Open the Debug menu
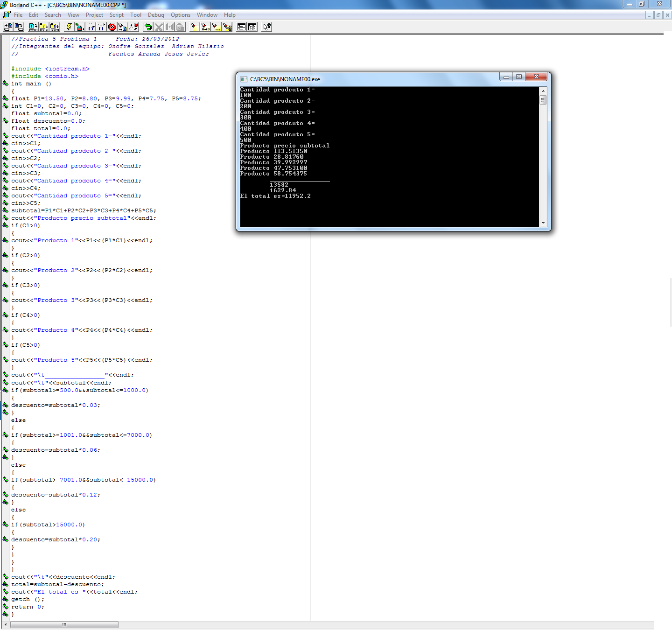Image resolution: width=672 pixels, height=630 pixels. tap(156, 14)
